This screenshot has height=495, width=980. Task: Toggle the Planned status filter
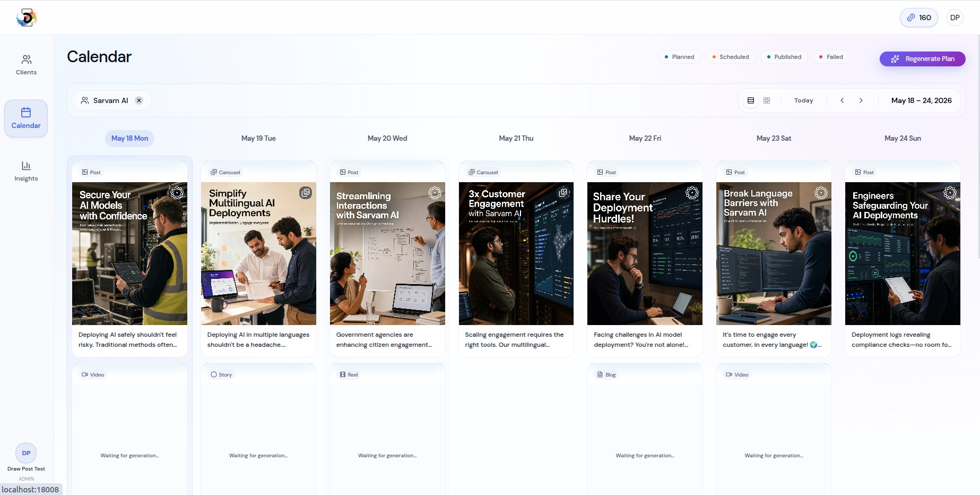[x=680, y=57]
